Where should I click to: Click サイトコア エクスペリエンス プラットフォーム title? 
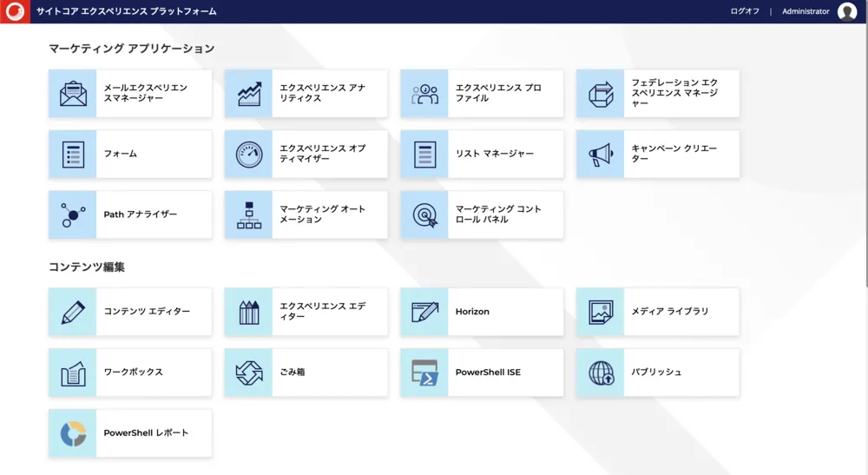tap(127, 11)
